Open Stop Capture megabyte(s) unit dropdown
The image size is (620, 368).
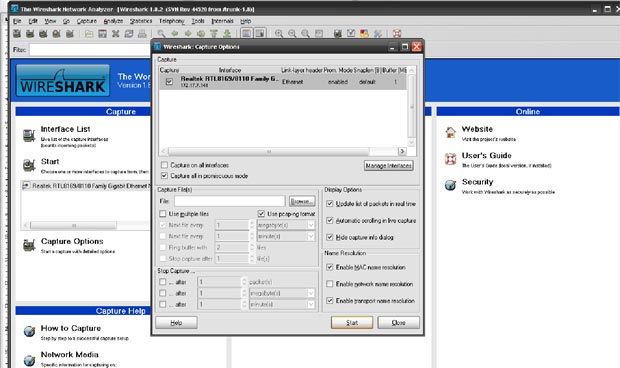coord(311,293)
